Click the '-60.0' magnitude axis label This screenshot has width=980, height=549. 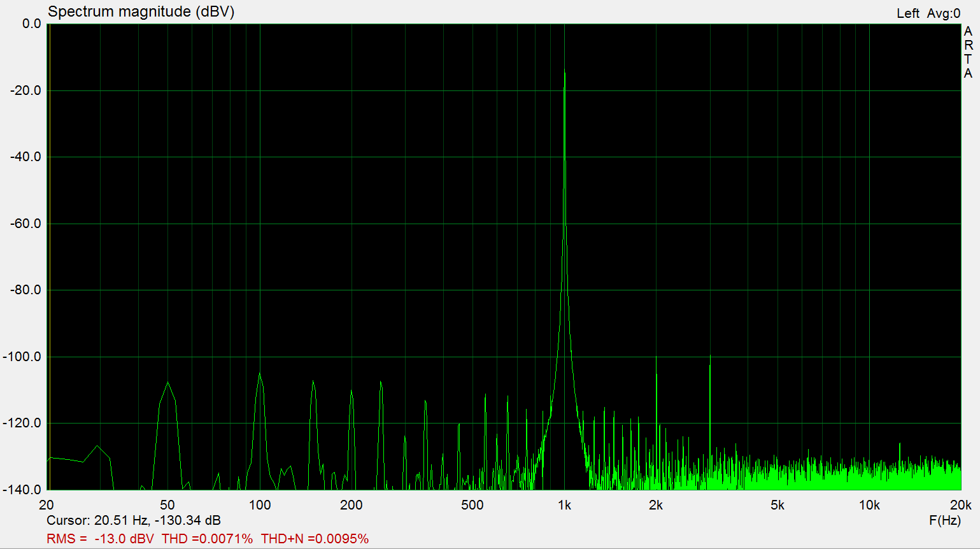click(x=25, y=224)
